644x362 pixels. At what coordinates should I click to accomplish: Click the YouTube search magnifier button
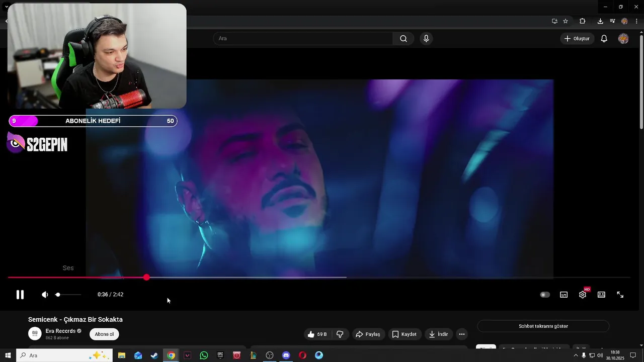tap(404, 39)
